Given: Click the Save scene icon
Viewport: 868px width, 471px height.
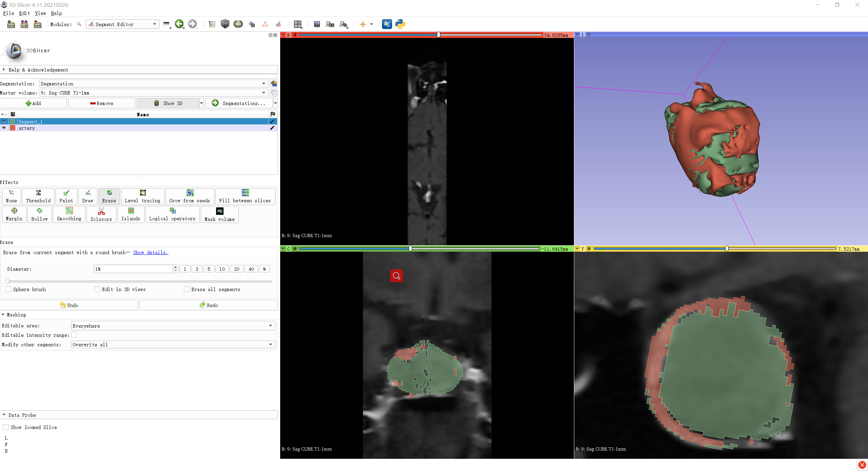Looking at the screenshot, I should coord(37,24).
